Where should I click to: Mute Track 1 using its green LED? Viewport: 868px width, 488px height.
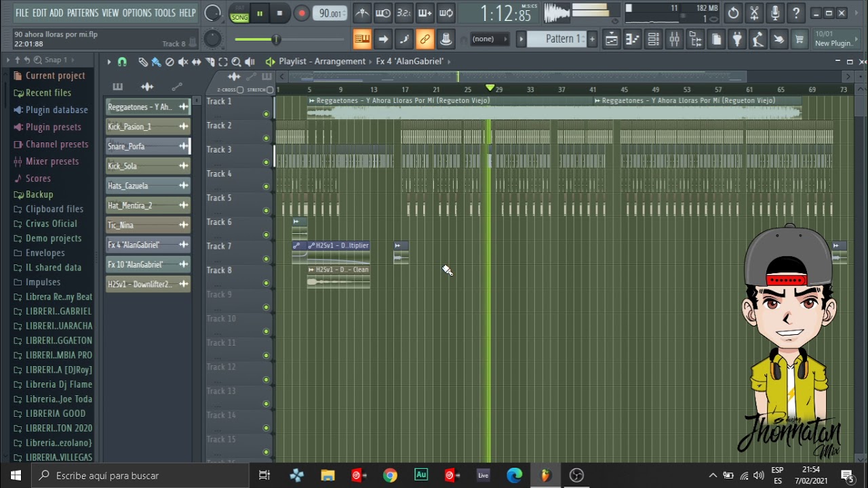pyautogui.click(x=266, y=114)
